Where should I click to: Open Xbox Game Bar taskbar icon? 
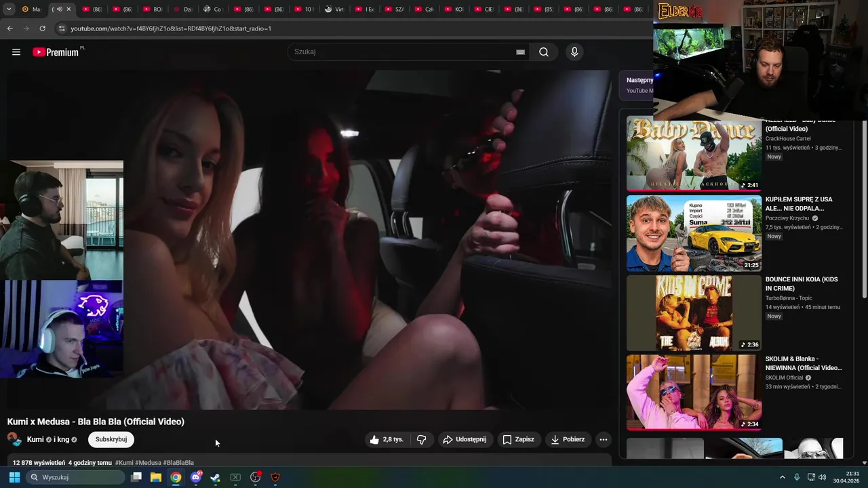[235, 477]
